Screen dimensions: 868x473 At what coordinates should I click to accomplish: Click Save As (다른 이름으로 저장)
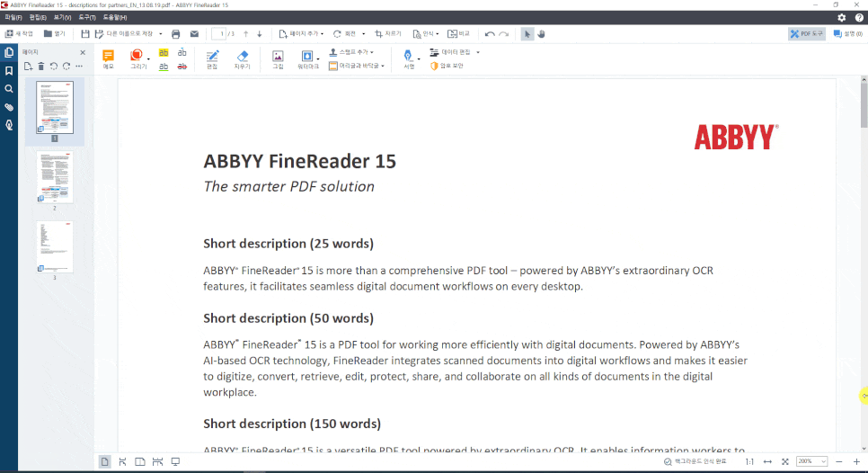click(123, 34)
